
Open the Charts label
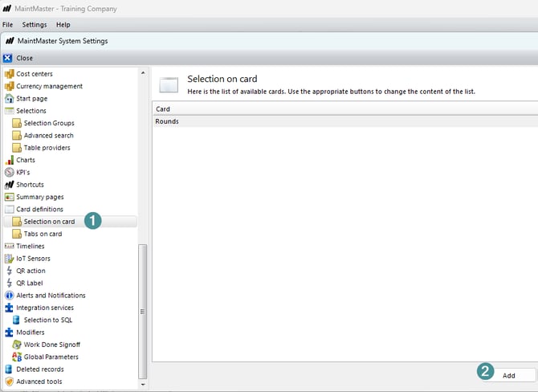coord(26,160)
